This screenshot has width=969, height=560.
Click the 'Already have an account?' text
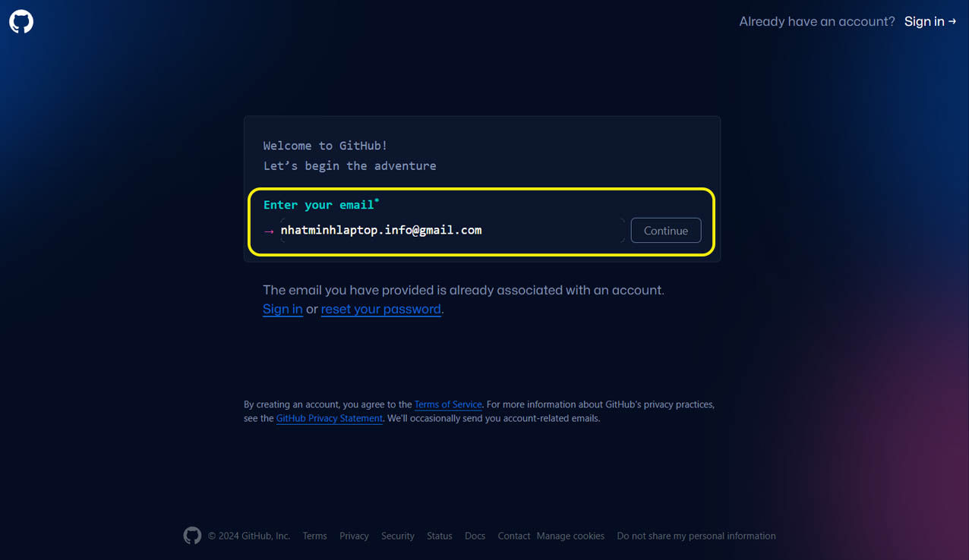tap(817, 21)
